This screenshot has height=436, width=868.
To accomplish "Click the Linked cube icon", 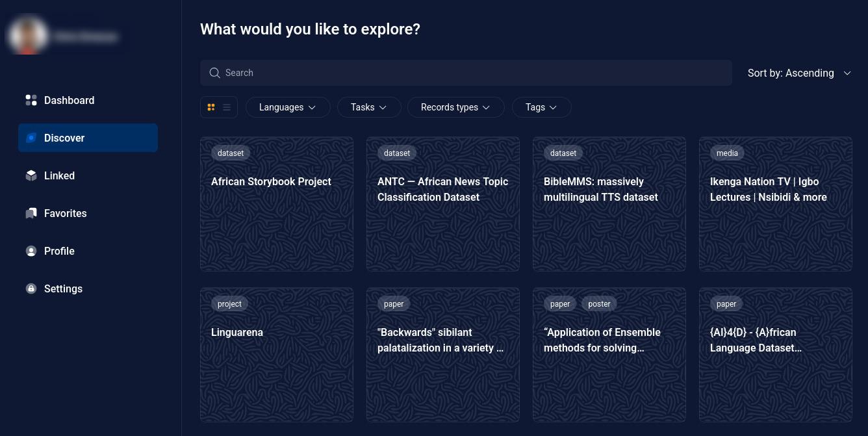I will [31, 175].
